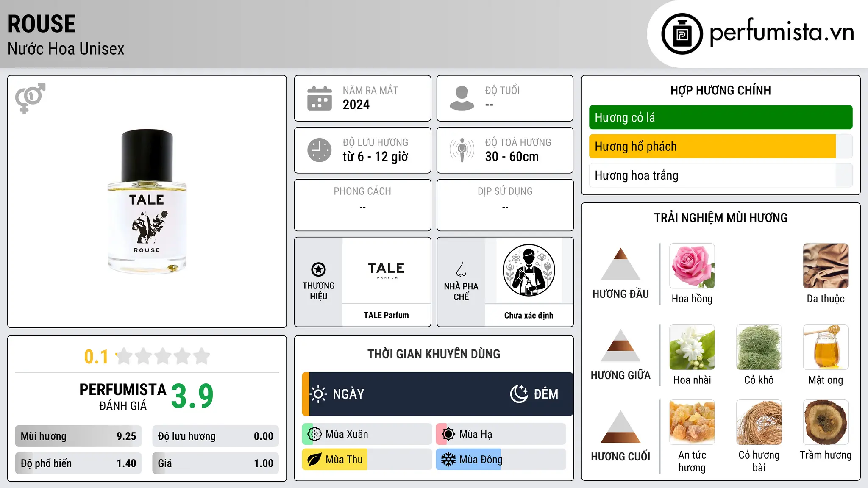
Task: Click the Độ lưu hương 0.00 score bar
Action: (x=216, y=436)
